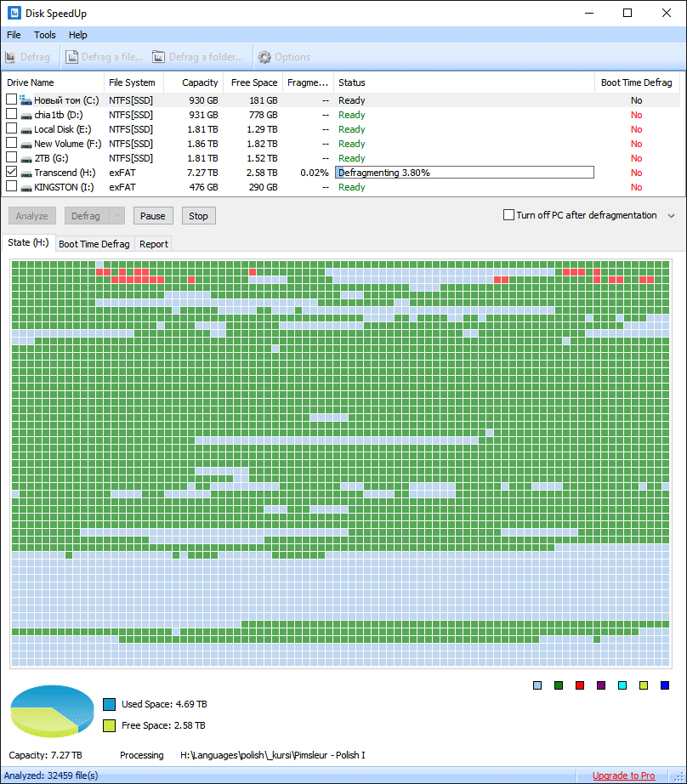This screenshot has width=687, height=784.
Task: Click the Used Space: 4.69 TB label
Action: pyautogui.click(x=164, y=704)
